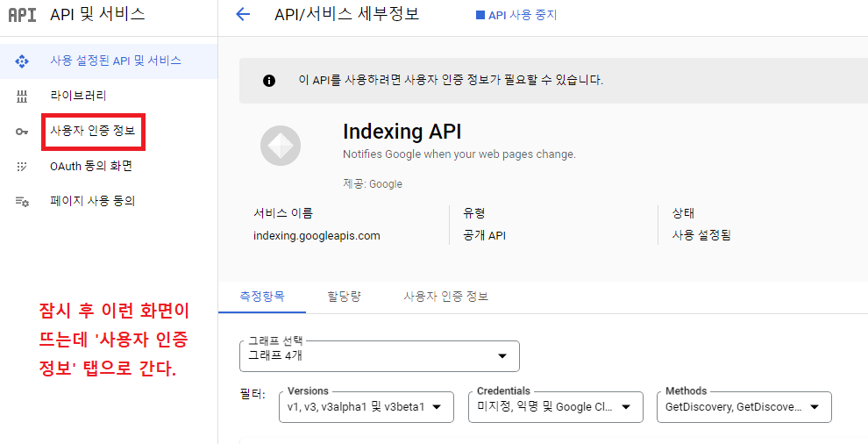The height and width of the screenshot is (444, 868).
Task: Click the arrow in the 그래프 4개 selector
Action: (x=502, y=356)
